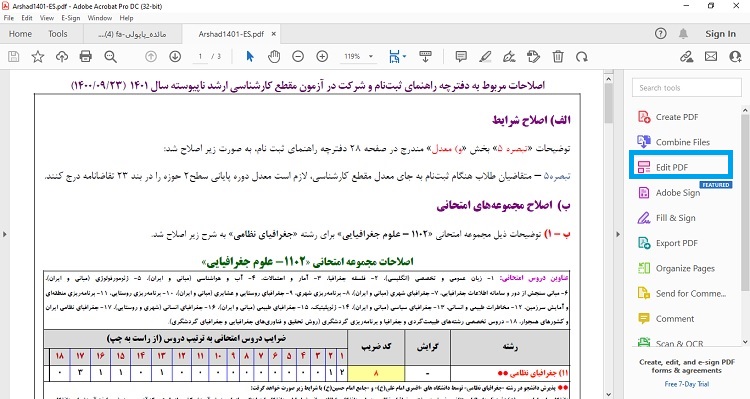
Task: Zoom out with the minus icon
Action: click(x=298, y=56)
